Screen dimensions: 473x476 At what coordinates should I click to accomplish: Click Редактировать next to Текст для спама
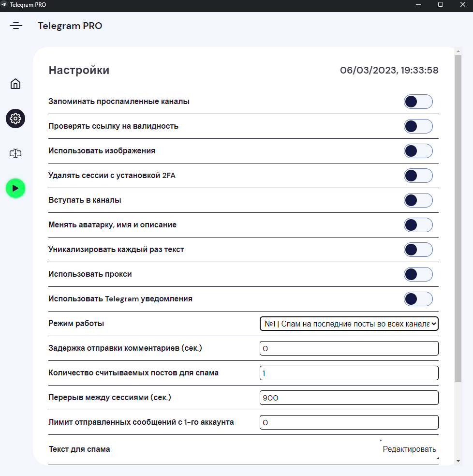(409, 449)
